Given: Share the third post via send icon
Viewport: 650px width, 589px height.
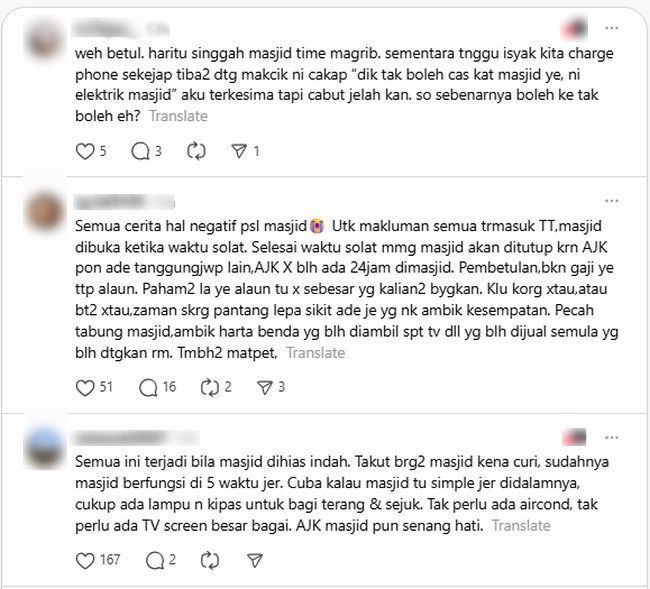Looking at the screenshot, I should (x=255, y=561).
